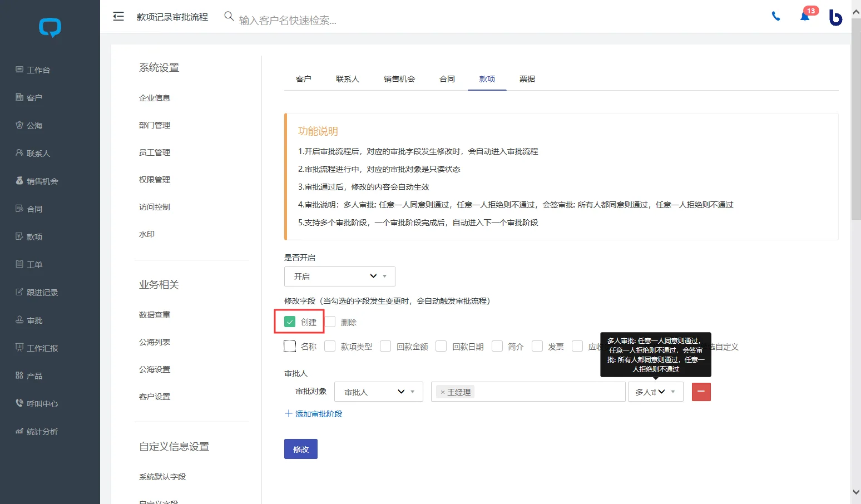Open 水印 settings

[x=147, y=234]
